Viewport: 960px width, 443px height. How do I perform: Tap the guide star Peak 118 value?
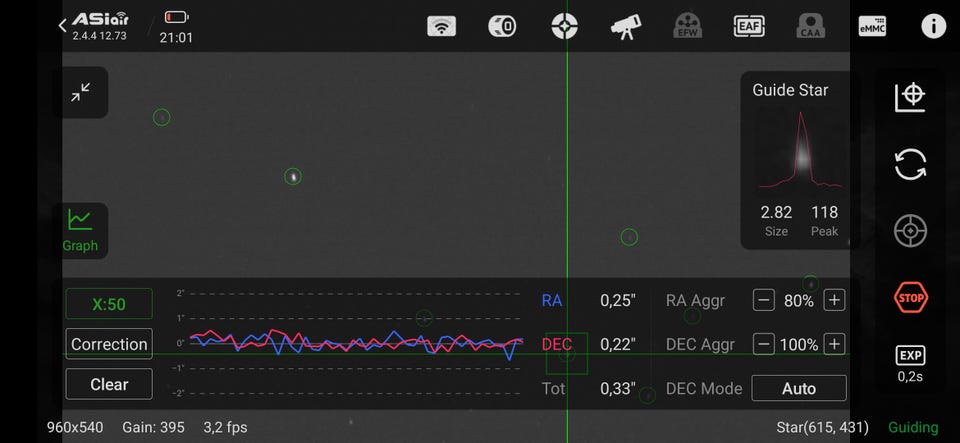click(825, 212)
